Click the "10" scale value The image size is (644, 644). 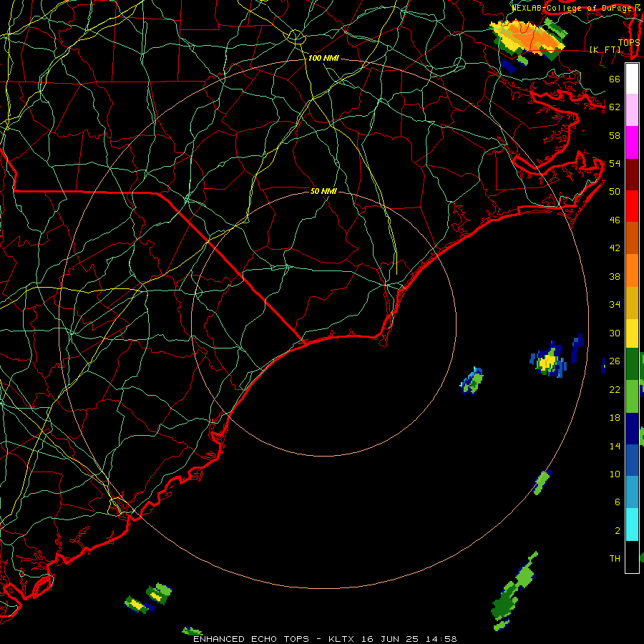[x=615, y=474]
